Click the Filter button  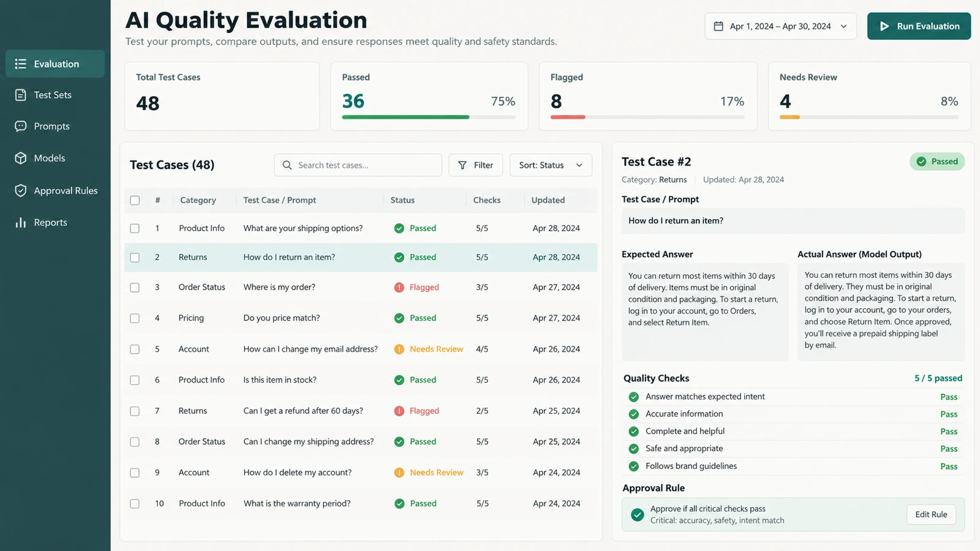pos(475,165)
